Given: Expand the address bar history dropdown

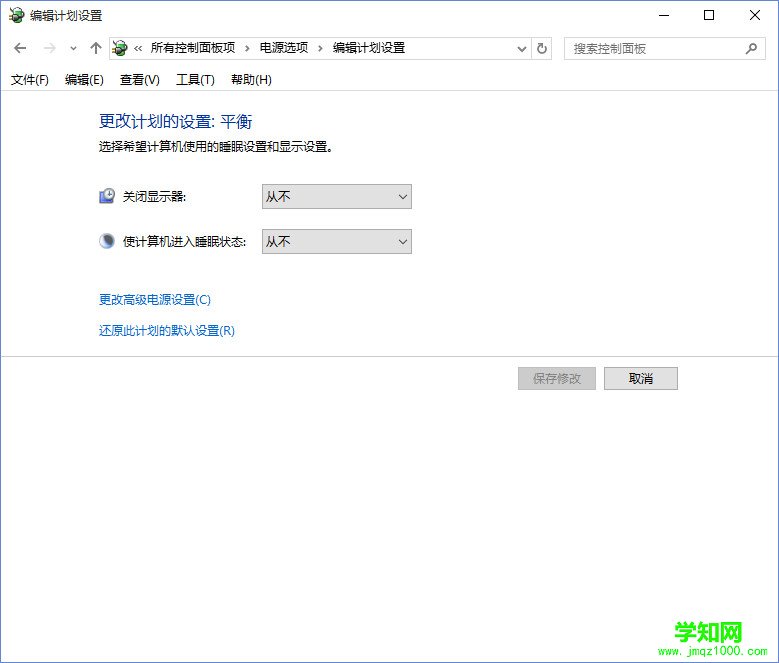Looking at the screenshot, I should pos(522,49).
